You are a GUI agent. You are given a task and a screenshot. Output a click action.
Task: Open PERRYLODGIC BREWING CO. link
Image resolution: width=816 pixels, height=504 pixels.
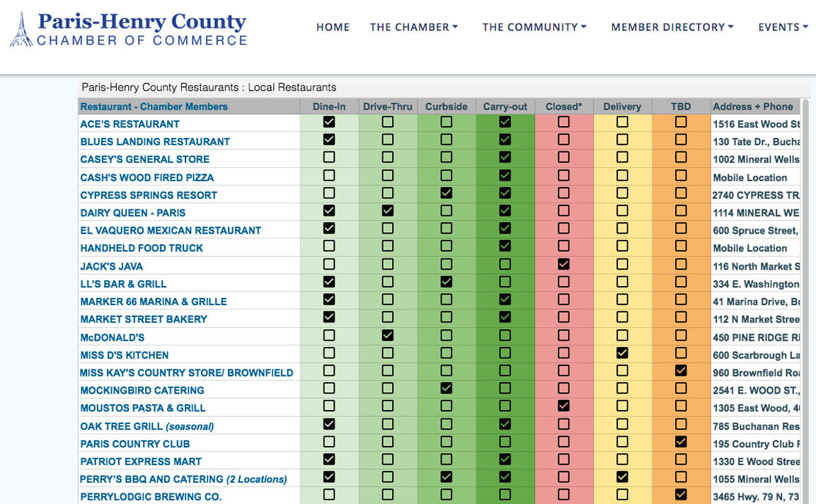tap(151, 497)
